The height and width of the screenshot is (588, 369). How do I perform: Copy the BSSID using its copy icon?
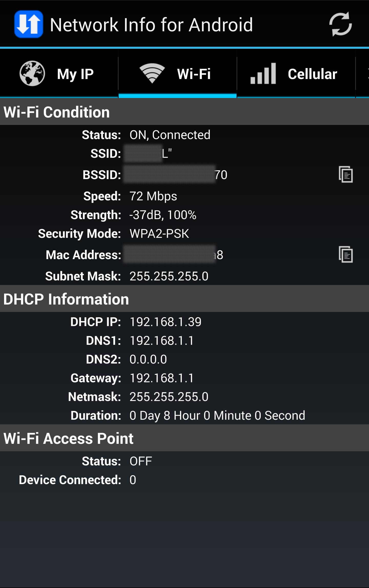(x=346, y=174)
